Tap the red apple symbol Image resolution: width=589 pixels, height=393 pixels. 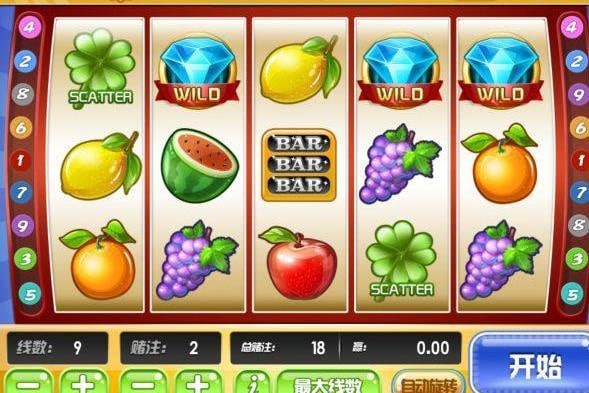pos(298,262)
